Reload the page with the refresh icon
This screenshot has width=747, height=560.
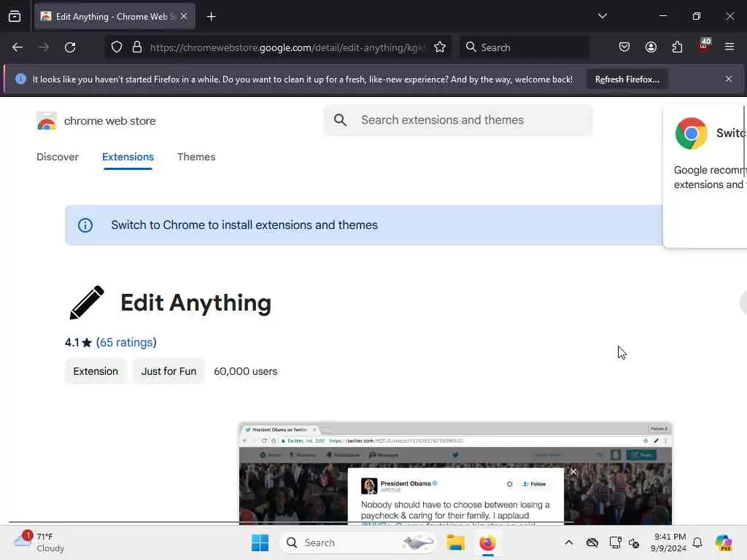point(70,47)
